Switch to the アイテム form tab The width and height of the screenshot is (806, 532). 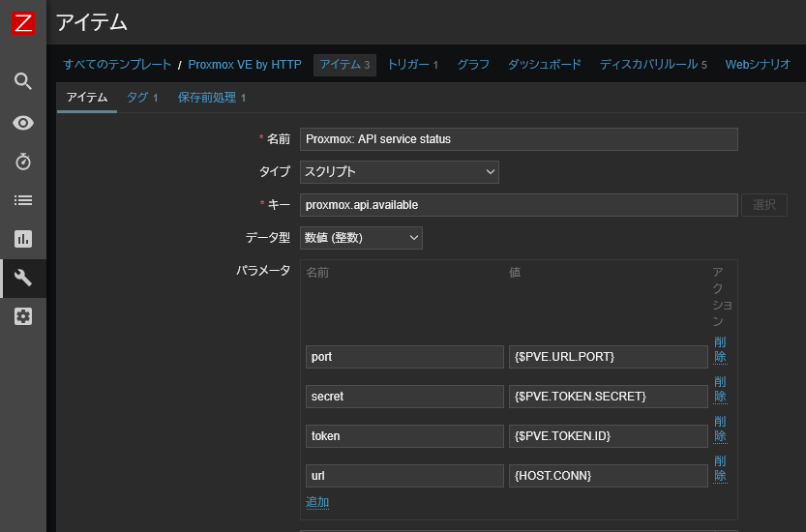(x=87, y=98)
